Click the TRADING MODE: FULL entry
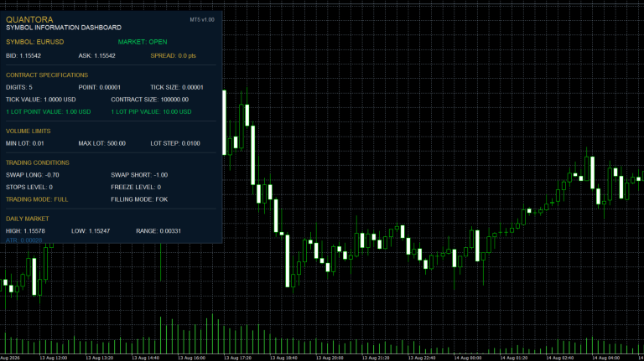 coord(37,199)
